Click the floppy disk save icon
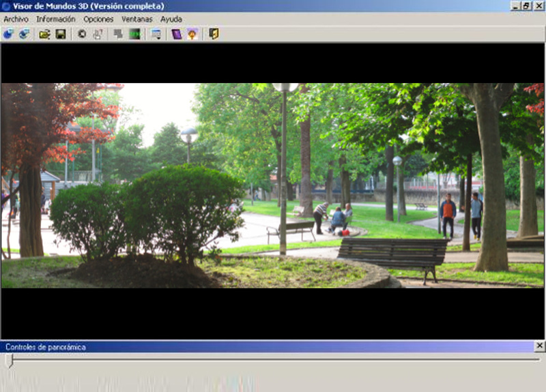 pos(61,33)
